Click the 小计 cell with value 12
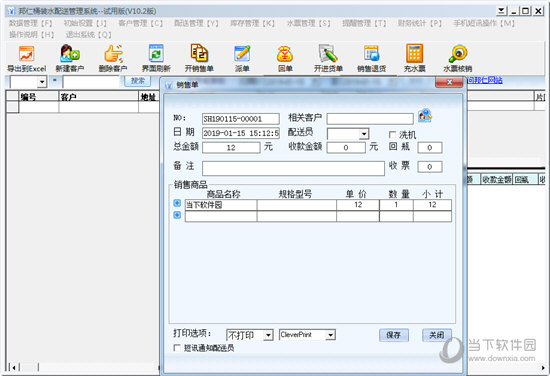The image size is (550, 376). (432, 205)
